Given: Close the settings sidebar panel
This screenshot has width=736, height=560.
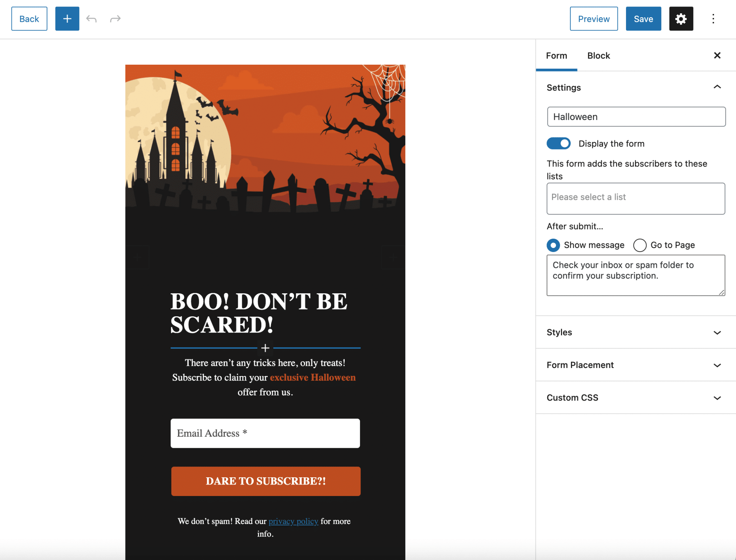Looking at the screenshot, I should coord(717,55).
